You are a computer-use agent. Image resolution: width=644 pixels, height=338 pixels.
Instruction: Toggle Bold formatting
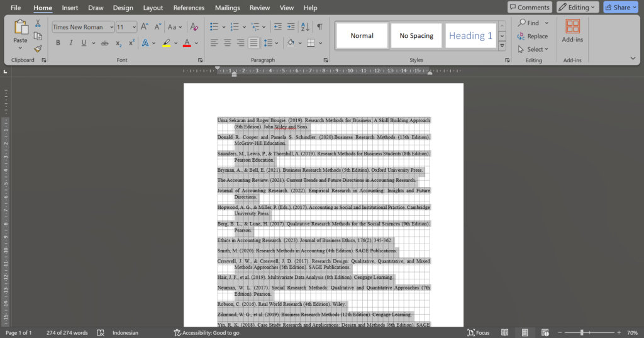pyautogui.click(x=58, y=43)
